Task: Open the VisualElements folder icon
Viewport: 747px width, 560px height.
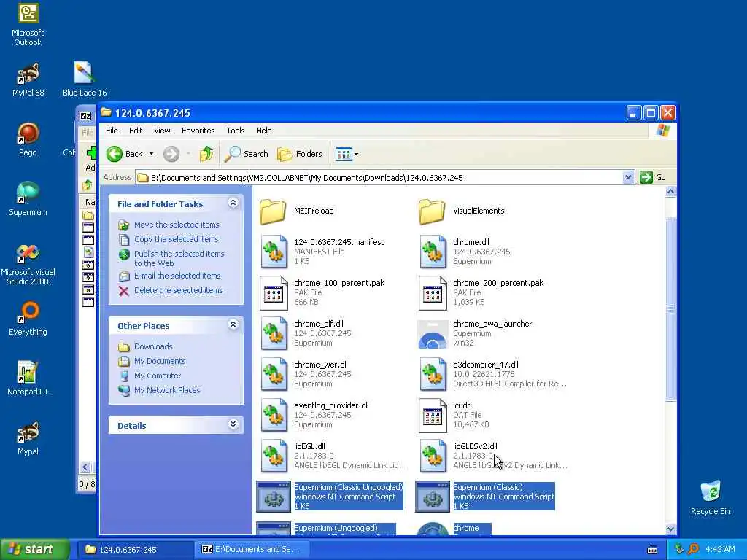Action: tap(432, 211)
